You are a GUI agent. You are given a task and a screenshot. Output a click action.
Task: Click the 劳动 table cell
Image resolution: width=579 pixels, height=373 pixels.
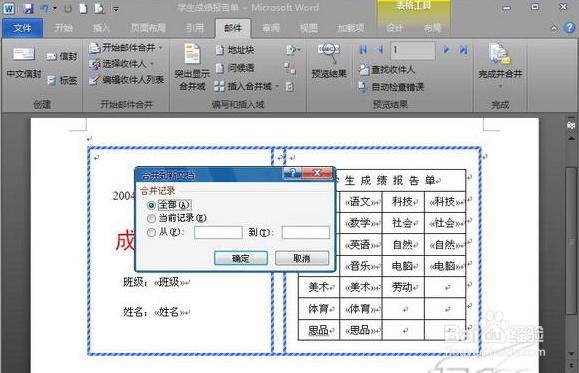point(403,287)
